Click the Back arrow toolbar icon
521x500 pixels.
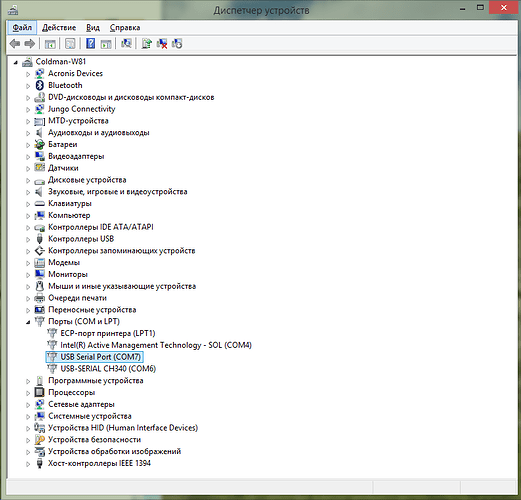click(15, 44)
